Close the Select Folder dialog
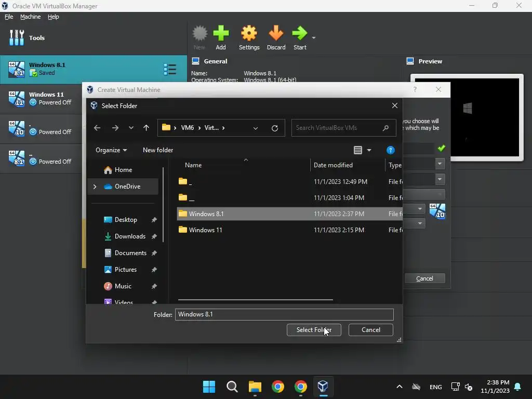Image resolution: width=532 pixels, height=399 pixels. pos(395,105)
